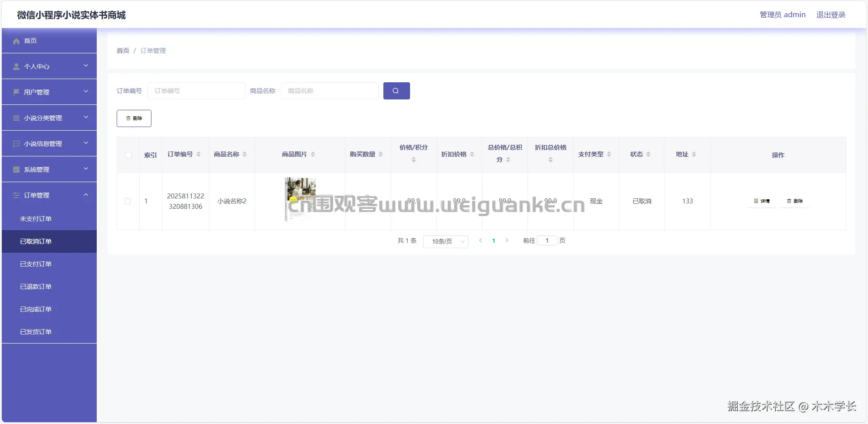Check the checkbox for order row 1
This screenshot has height=424, width=868.
(128, 201)
